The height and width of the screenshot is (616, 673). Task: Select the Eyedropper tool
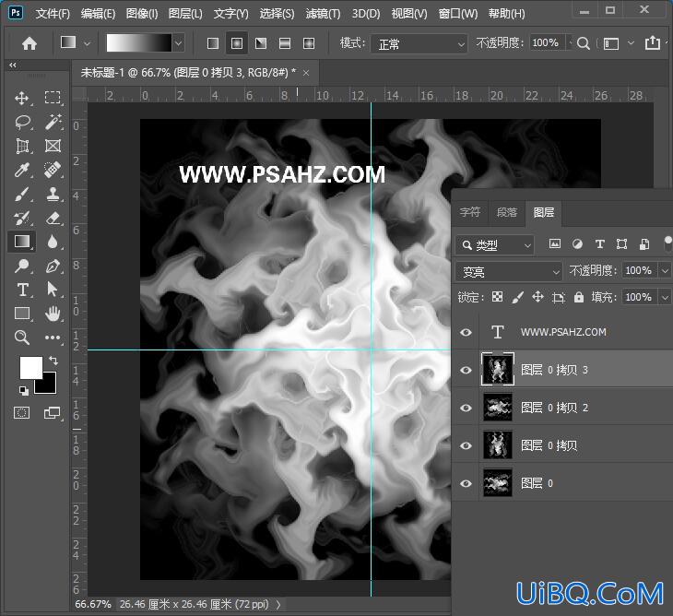pyautogui.click(x=21, y=170)
